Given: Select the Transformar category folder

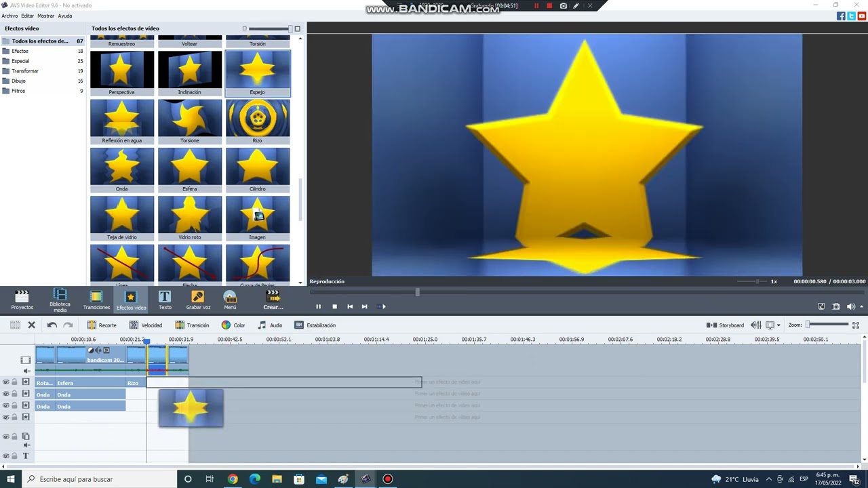Looking at the screenshot, I should [43, 70].
